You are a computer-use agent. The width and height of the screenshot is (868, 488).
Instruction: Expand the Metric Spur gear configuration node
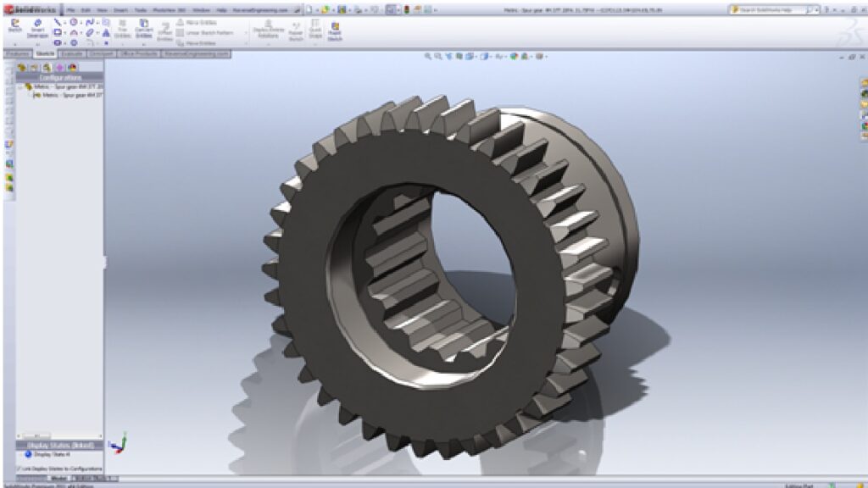pos(19,87)
